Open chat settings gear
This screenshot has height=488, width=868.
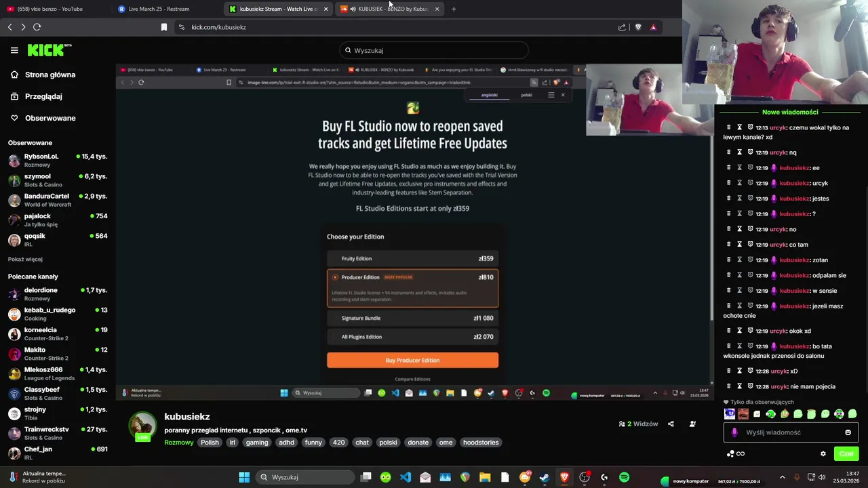pos(823,454)
